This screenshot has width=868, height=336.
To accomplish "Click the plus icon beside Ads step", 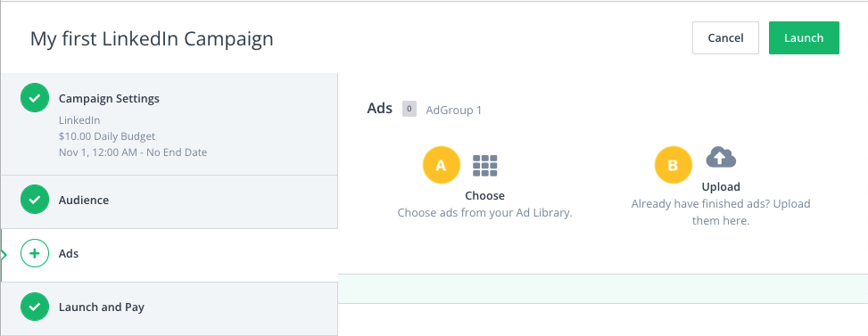I will click(x=35, y=254).
